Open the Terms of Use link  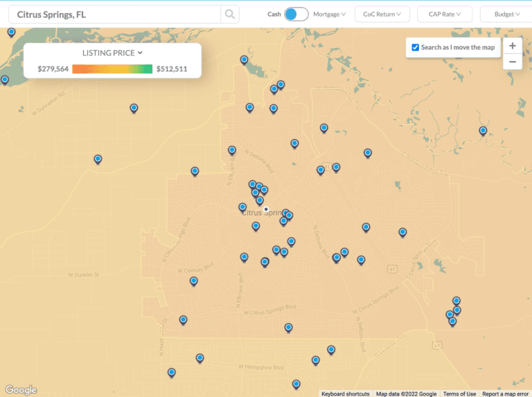tap(459, 394)
